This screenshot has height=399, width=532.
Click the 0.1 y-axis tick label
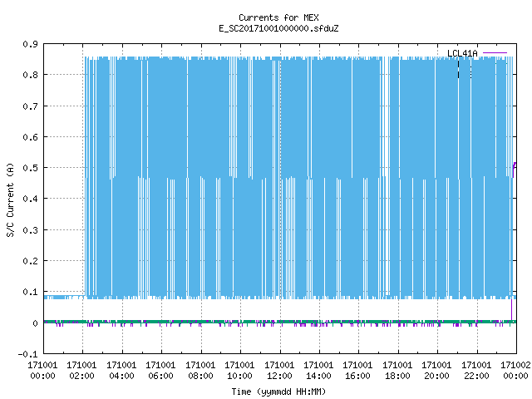[30, 292]
